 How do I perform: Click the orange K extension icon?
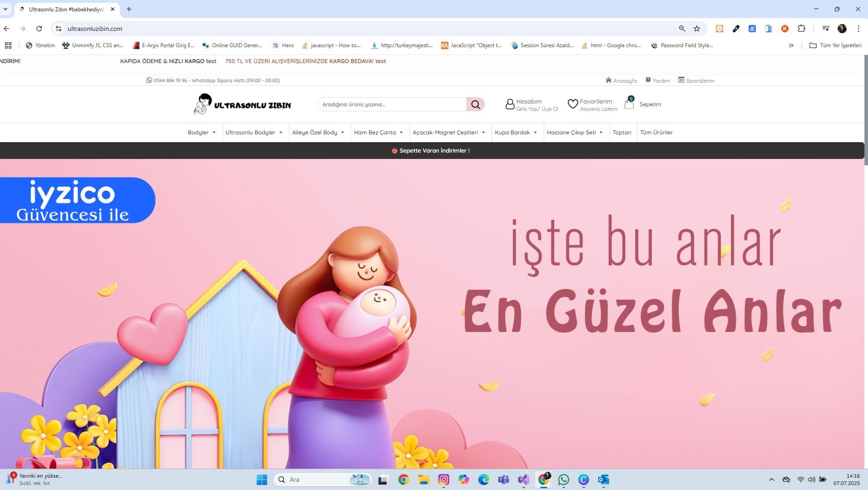pyautogui.click(x=785, y=29)
